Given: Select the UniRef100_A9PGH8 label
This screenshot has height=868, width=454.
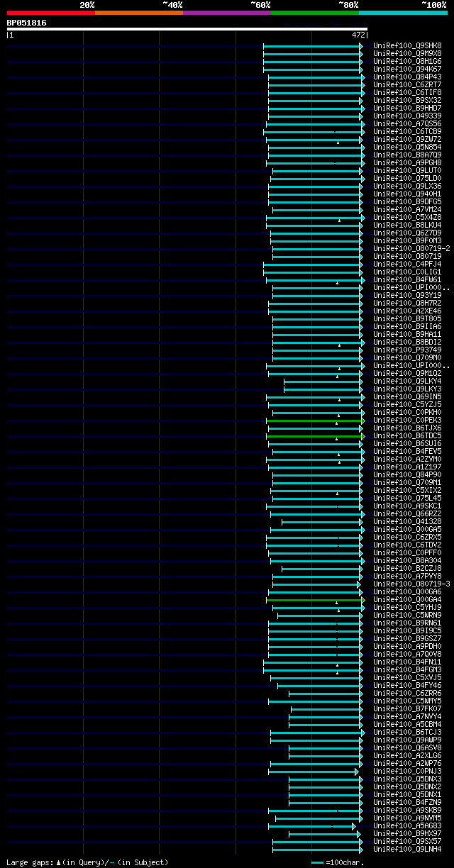Looking at the screenshot, I should (407, 162).
